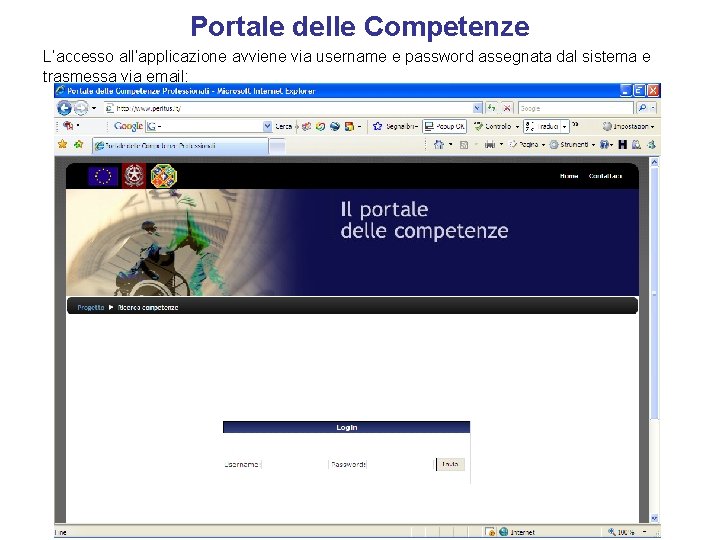The height and width of the screenshot is (540, 720).
Task: Click the vertical scrollbar up arrow
Action: [654, 162]
